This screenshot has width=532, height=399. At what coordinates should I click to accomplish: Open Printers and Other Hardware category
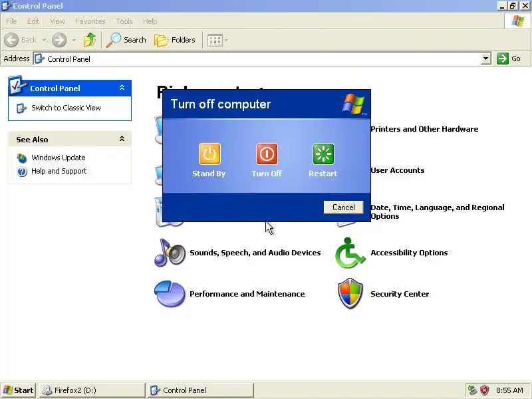424,129
